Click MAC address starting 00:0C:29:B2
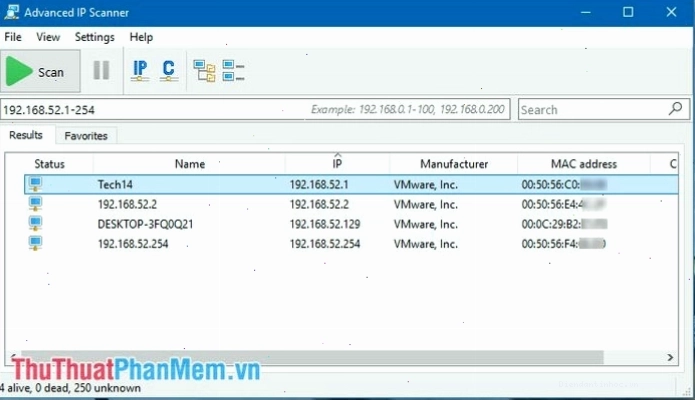The image size is (695, 401). tap(564, 224)
